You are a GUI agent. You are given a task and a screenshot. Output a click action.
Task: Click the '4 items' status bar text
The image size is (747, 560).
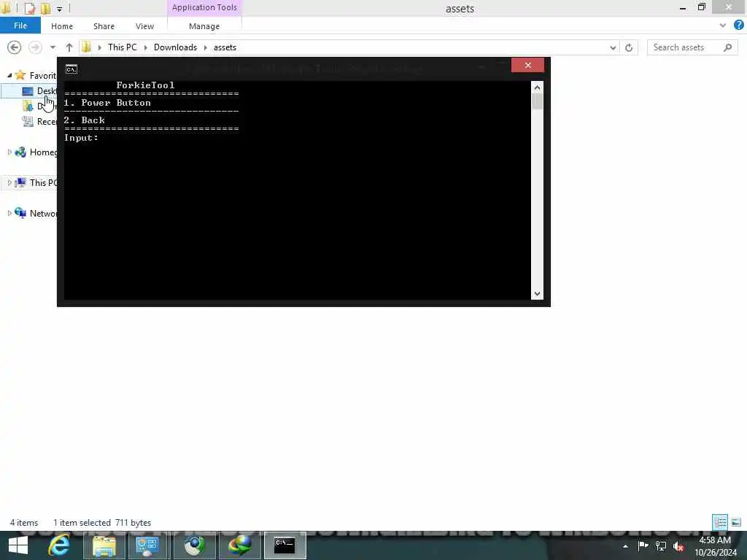point(24,523)
